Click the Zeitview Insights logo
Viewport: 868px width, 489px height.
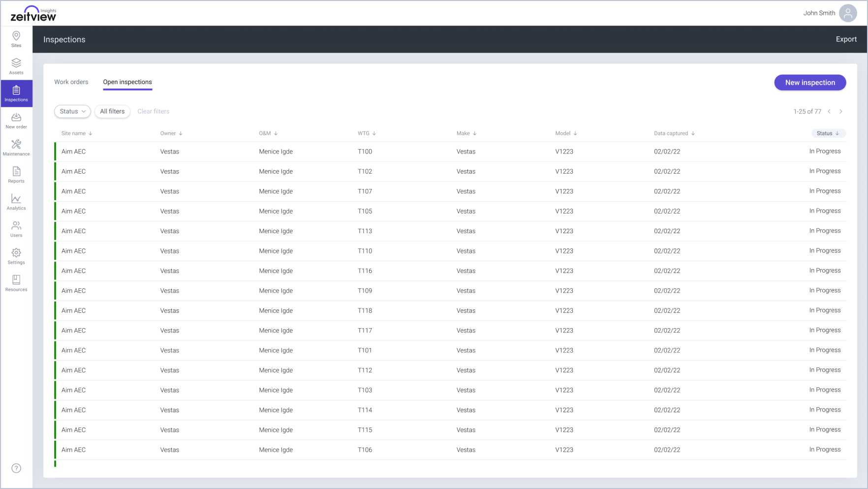tap(33, 14)
